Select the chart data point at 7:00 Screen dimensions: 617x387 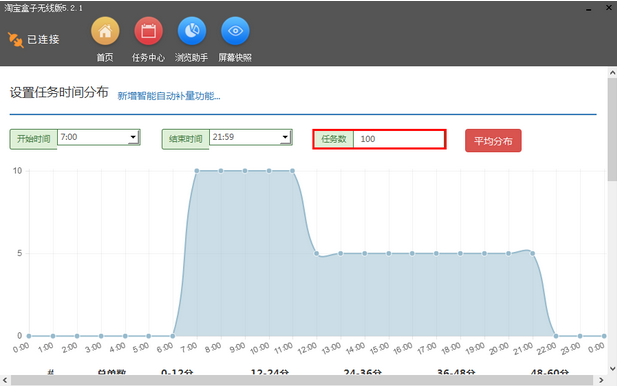coord(197,171)
